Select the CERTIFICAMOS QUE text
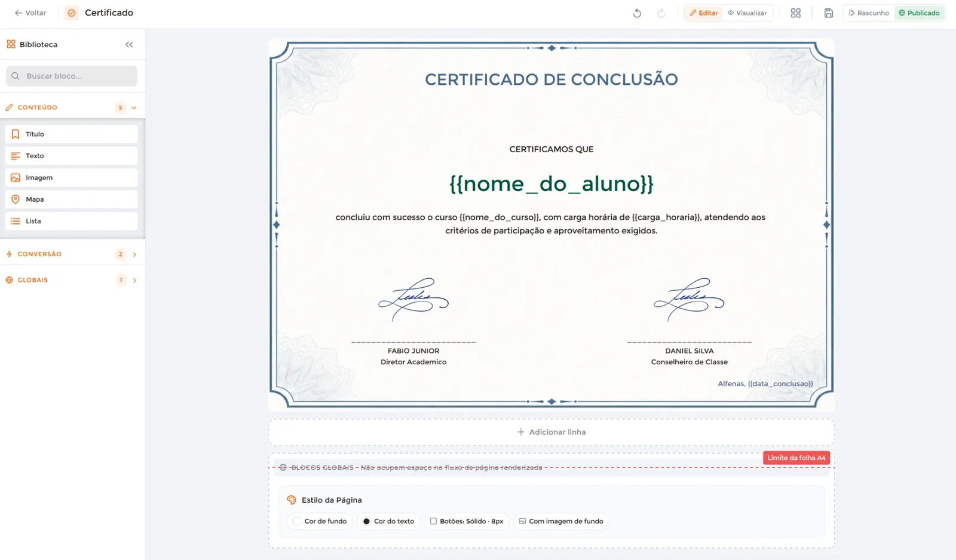The image size is (956, 560). pyautogui.click(x=551, y=149)
